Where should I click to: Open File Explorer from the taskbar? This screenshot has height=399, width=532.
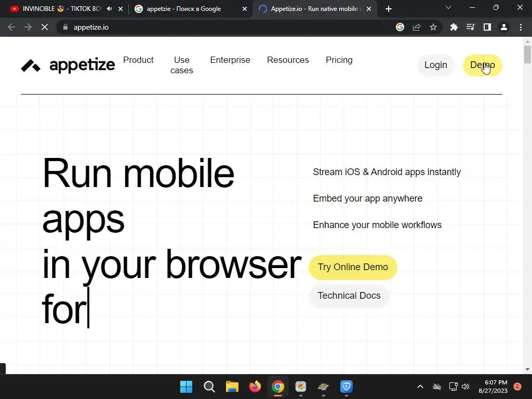coord(232,387)
